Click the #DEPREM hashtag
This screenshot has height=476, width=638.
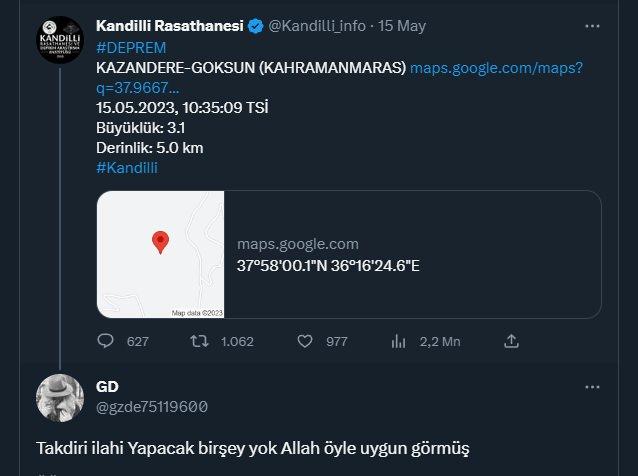coord(131,48)
